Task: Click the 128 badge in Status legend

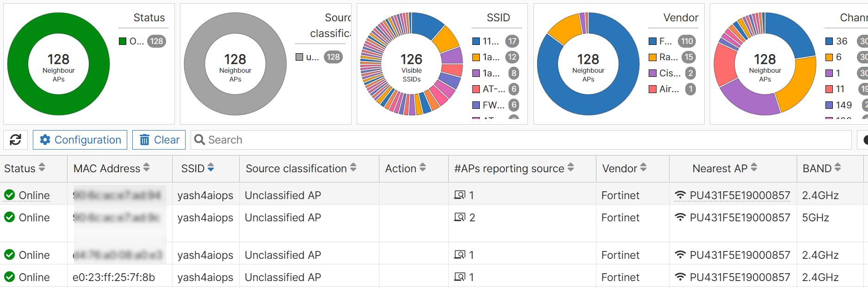Action: pos(156,41)
